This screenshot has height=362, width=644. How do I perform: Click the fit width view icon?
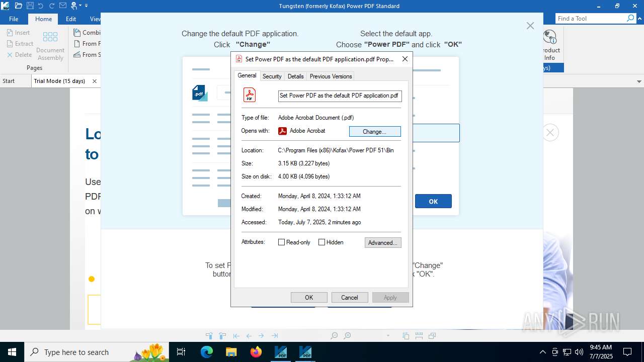pos(419,336)
